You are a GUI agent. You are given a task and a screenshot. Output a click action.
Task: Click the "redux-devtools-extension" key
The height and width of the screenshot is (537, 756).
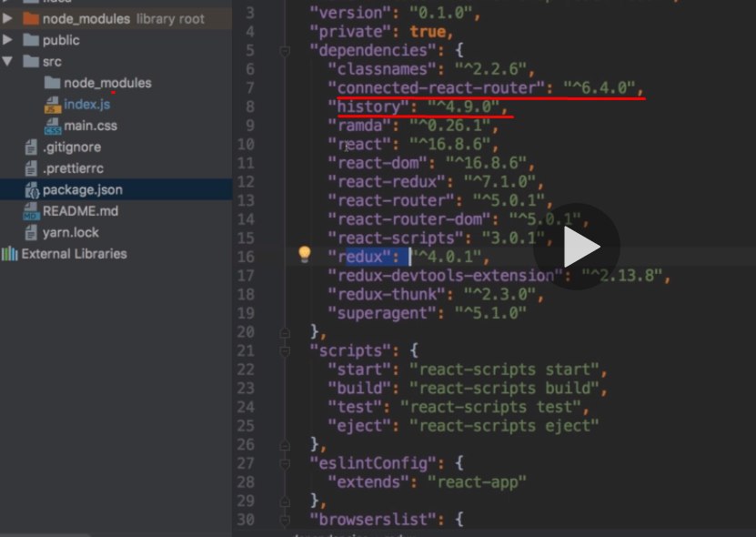pos(446,276)
